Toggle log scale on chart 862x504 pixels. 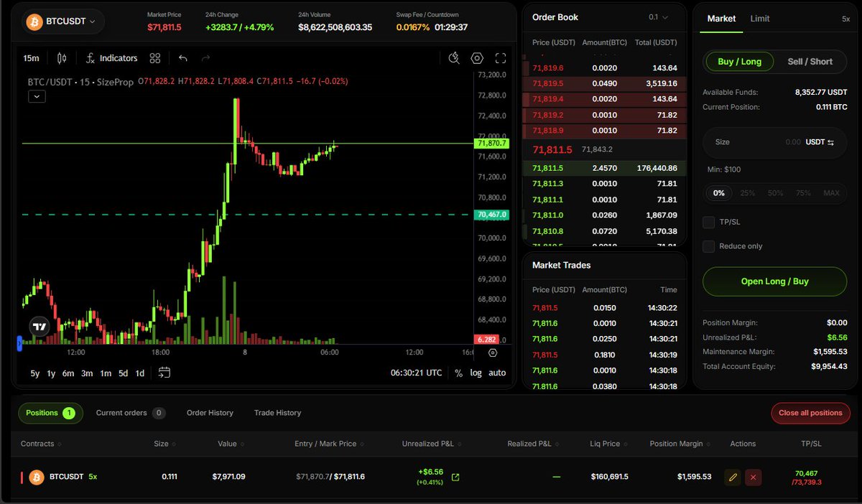(476, 373)
